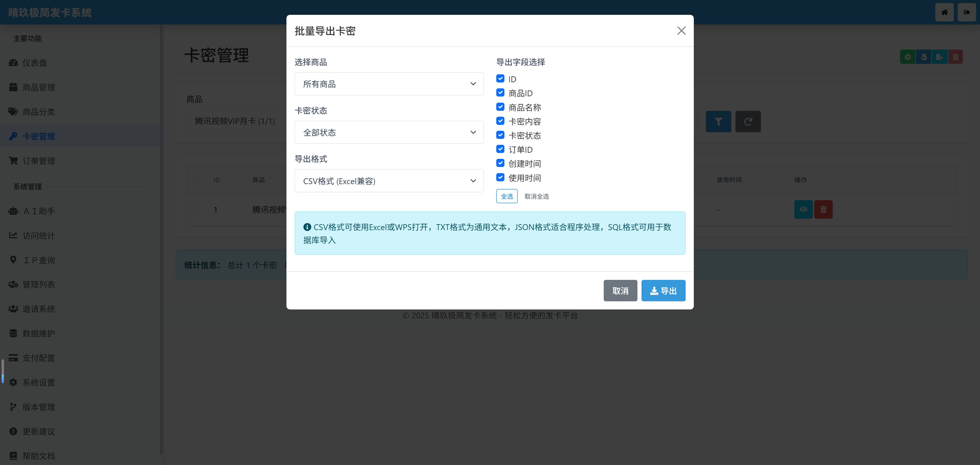The image size is (980, 465).
Task: Click the 邀请系统 group icon
Action: (x=13, y=309)
